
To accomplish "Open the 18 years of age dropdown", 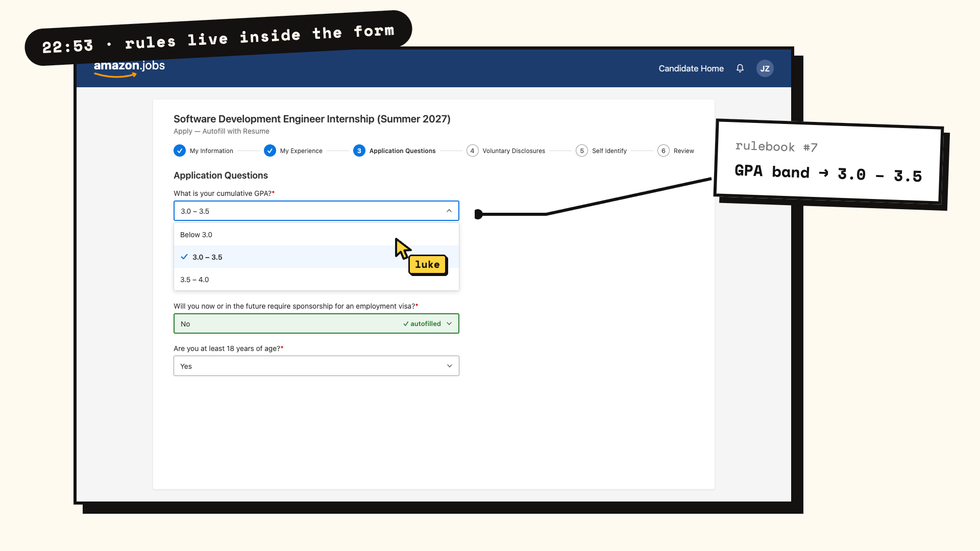I will coord(316,366).
